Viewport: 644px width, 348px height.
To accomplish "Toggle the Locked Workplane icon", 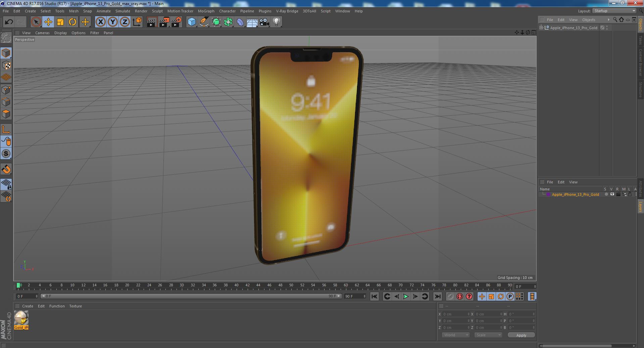I will (6, 184).
